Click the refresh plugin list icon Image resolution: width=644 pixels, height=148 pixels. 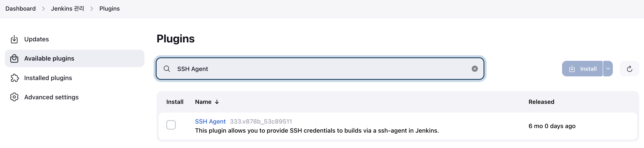[629, 69]
